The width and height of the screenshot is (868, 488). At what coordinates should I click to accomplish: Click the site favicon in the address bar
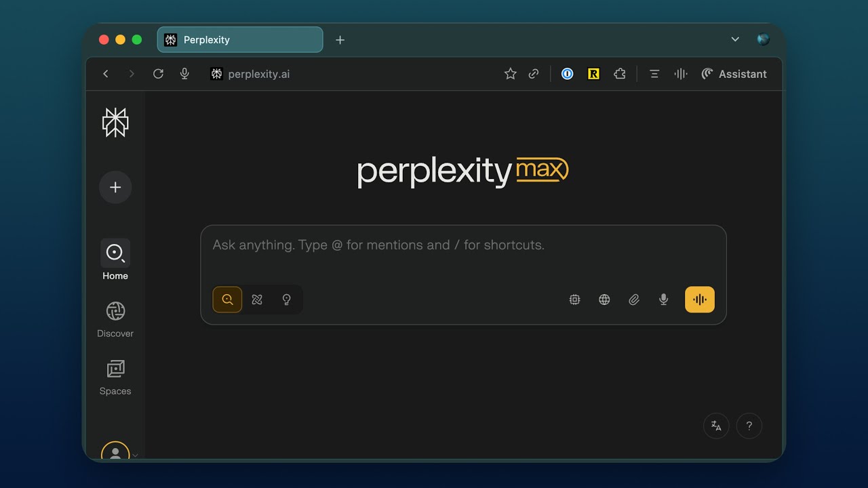(x=216, y=74)
